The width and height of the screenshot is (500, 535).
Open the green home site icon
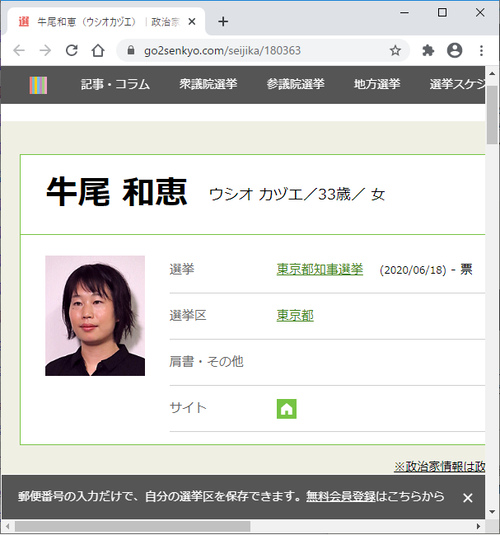[x=286, y=409]
